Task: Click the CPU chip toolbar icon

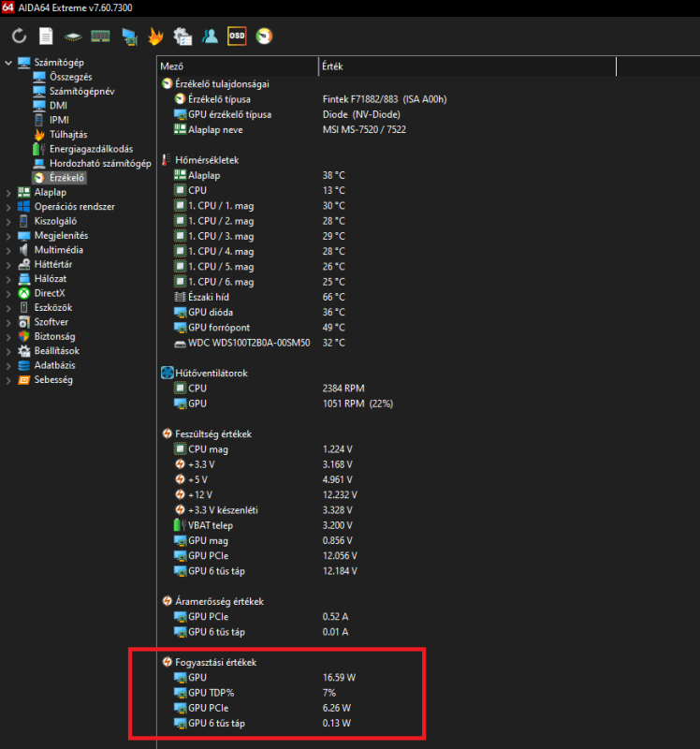Action: coord(73,37)
